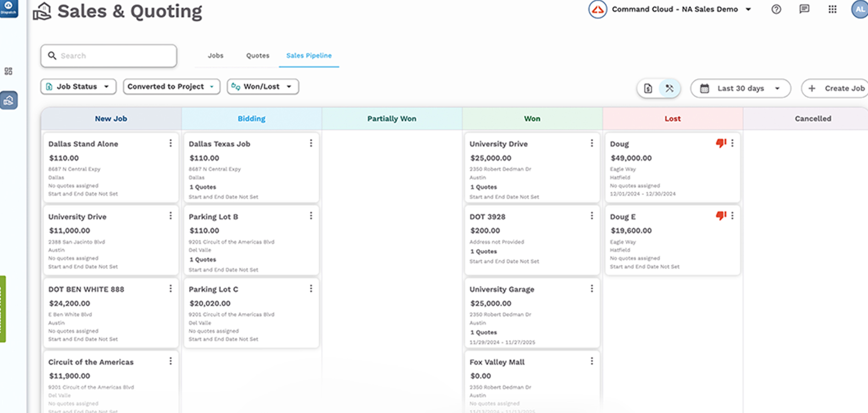This screenshot has height=413, width=868.
Task: Switch to quote document view toggle
Action: coord(648,88)
